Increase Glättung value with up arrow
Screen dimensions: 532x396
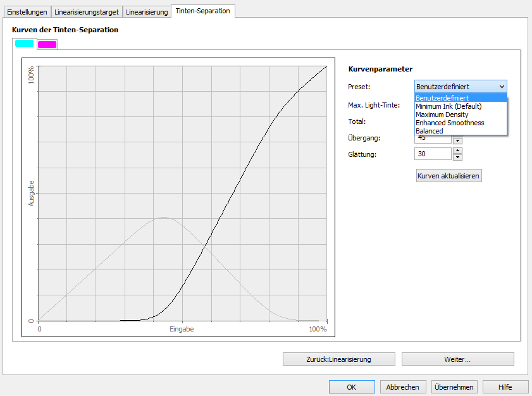pos(458,151)
